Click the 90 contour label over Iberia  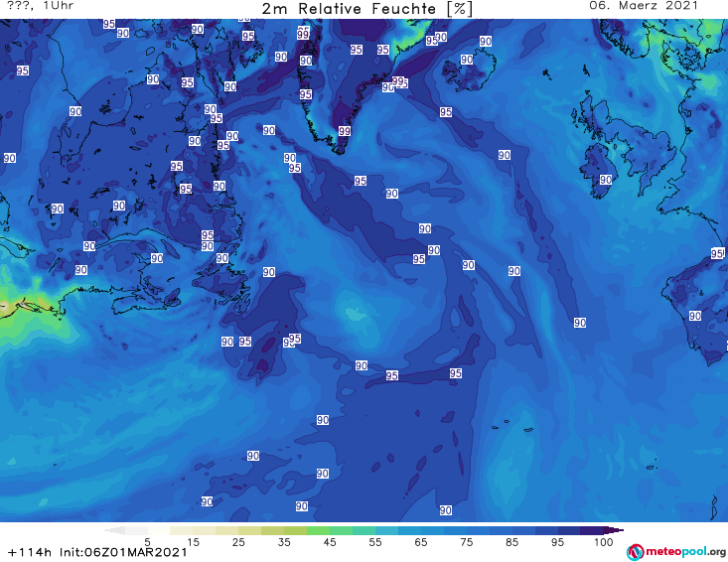(694, 316)
